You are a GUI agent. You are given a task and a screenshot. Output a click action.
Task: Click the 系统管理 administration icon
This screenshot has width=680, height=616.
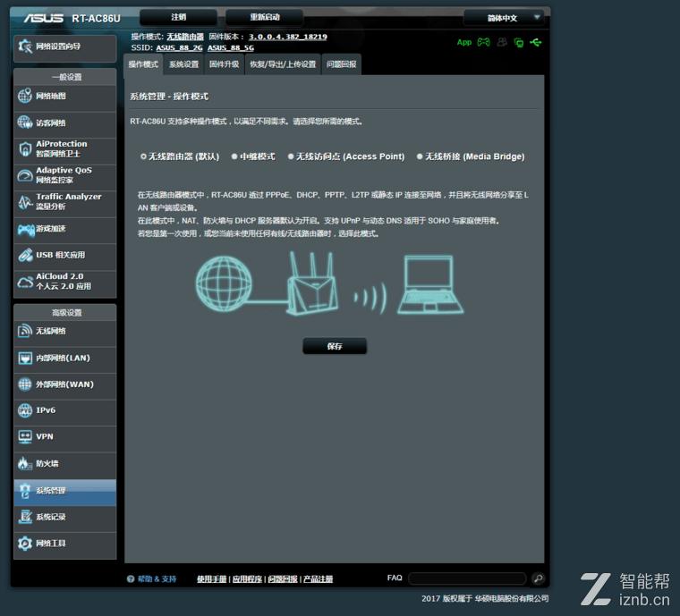point(25,491)
